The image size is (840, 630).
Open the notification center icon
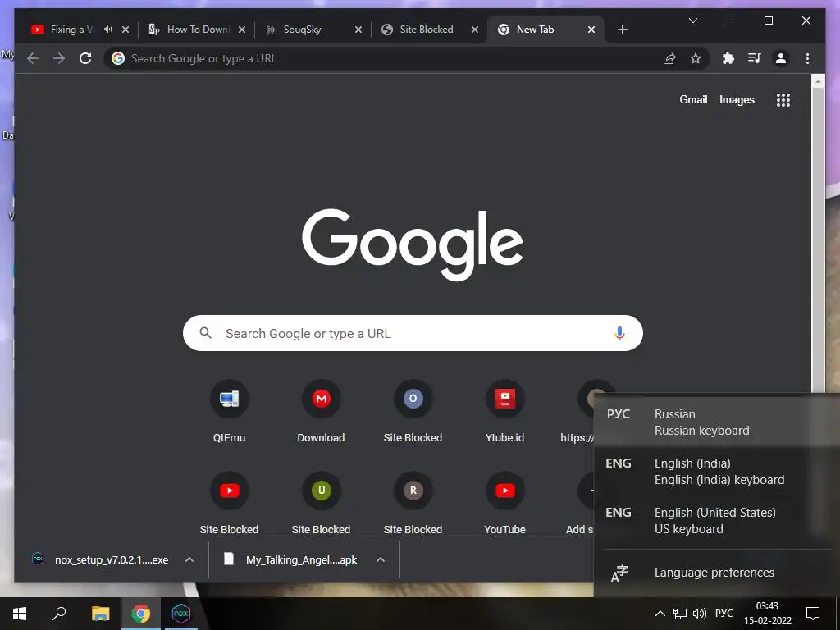[x=813, y=614]
